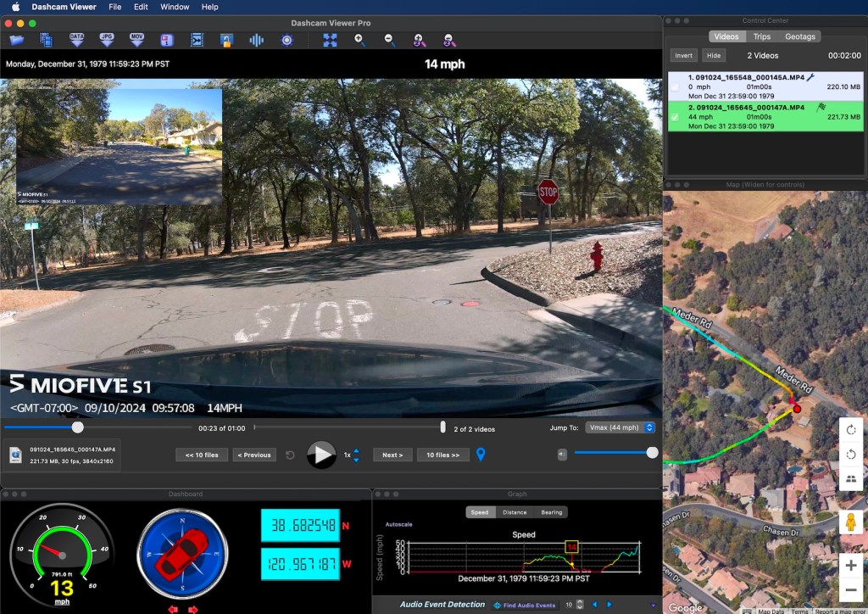
Task: Open the Jump To Vmax dropdown
Action: pyautogui.click(x=619, y=427)
